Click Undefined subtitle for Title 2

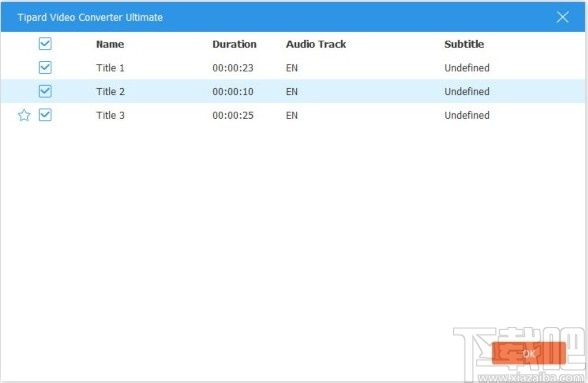[x=467, y=92]
